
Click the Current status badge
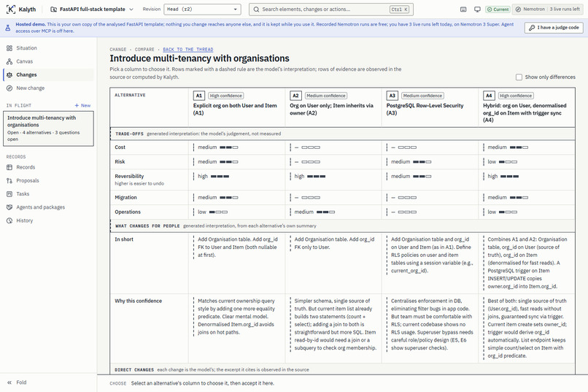tap(498, 9)
